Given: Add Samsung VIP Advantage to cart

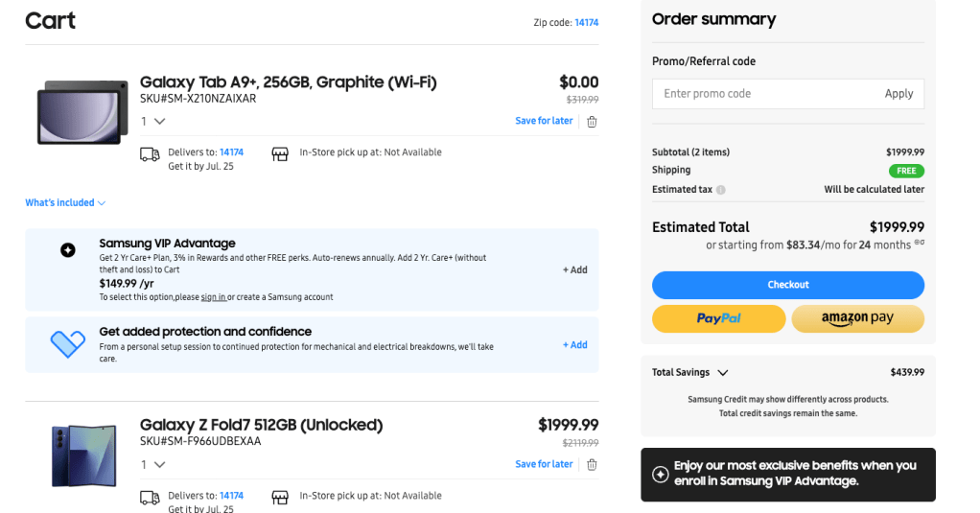Looking at the screenshot, I should tap(574, 270).
